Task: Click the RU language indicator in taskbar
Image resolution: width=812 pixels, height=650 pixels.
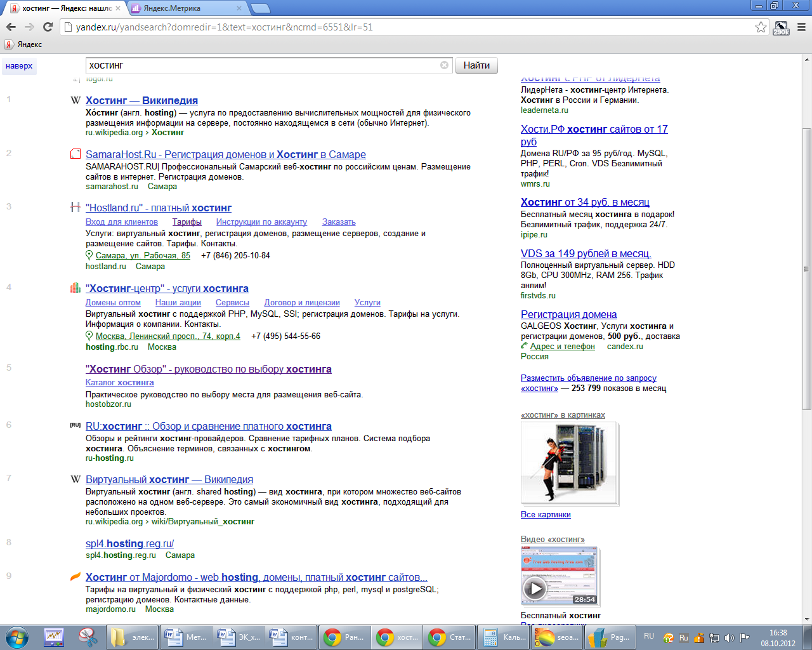Action: (649, 636)
